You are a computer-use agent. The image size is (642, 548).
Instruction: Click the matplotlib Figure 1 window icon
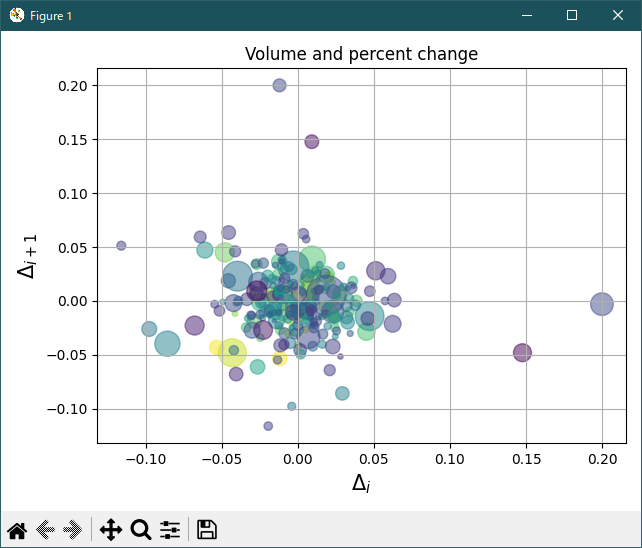pos(17,16)
